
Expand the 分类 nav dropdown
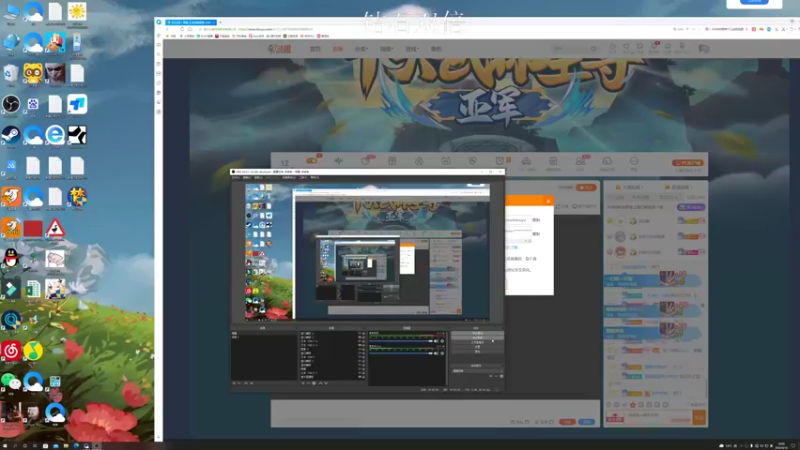[361, 49]
